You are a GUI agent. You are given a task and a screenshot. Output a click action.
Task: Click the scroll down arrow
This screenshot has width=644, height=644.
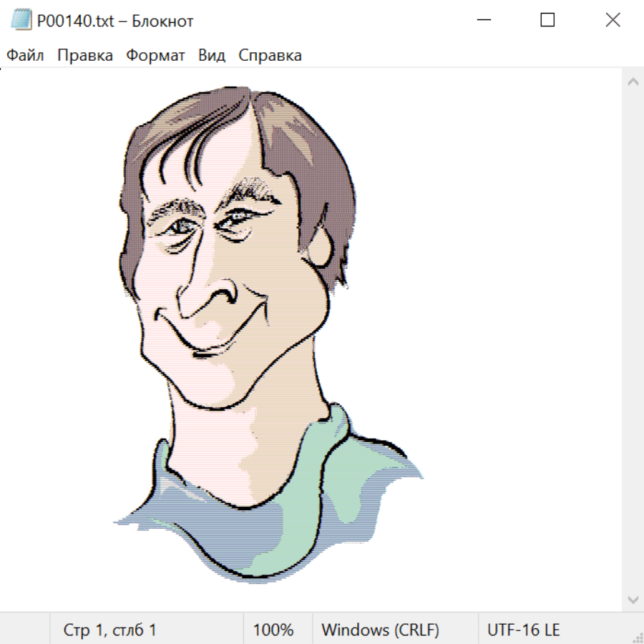(x=633, y=599)
